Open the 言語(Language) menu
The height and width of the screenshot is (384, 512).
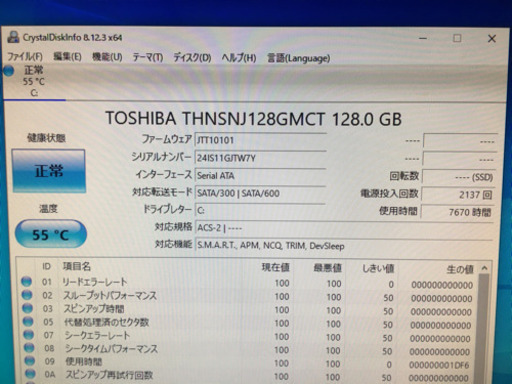coord(299,58)
